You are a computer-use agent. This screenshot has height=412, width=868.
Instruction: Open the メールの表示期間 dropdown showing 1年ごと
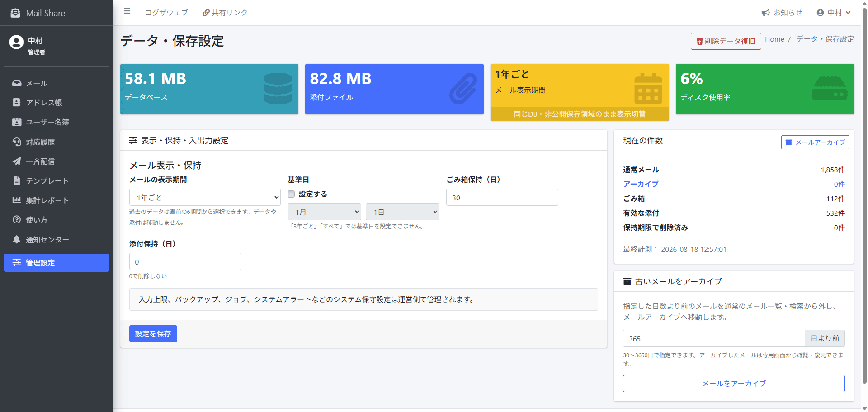click(205, 197)
